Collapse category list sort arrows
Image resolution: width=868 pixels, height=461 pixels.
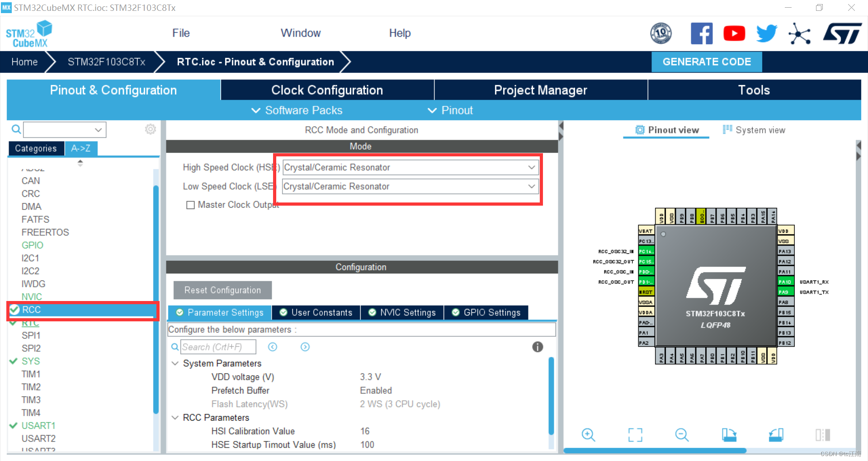click(x=80, y=163)
